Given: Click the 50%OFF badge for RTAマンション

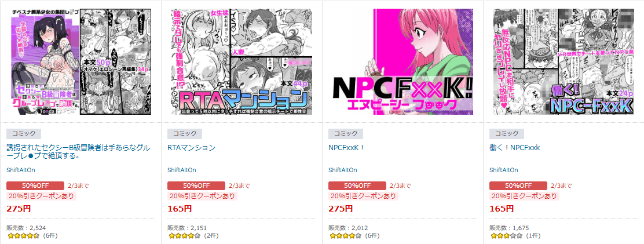Looking at the screenshot, I should [x=196, y=185].
